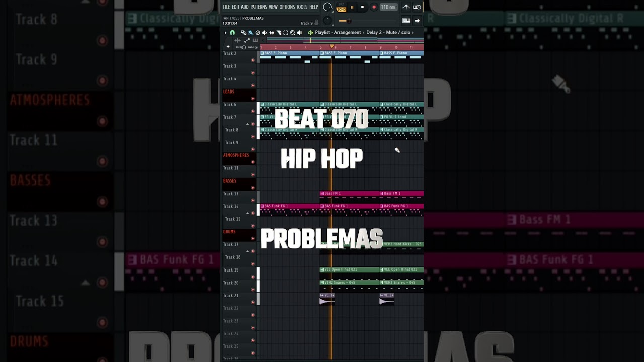Click the rightmost icon in the top toolbar row

pyautogui.click(x=417, y=7)
